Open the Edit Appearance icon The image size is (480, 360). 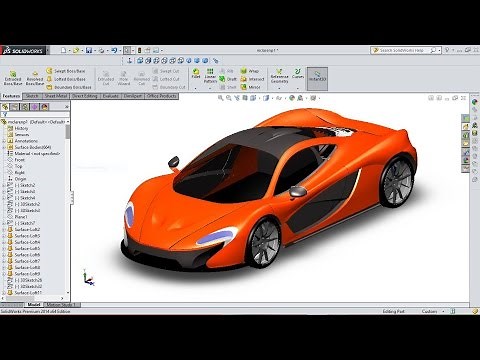pos(292,98)
